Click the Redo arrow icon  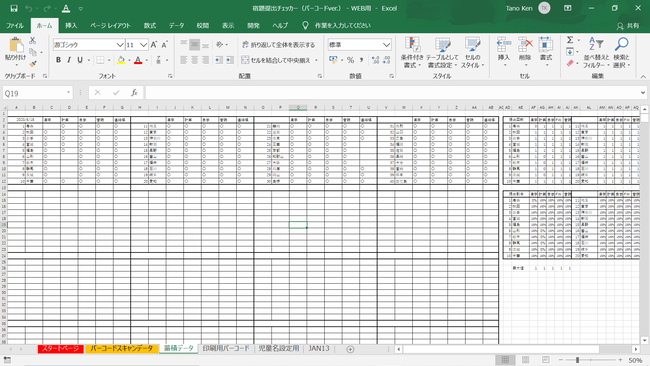pyautogui.click(x=47, y=8)
